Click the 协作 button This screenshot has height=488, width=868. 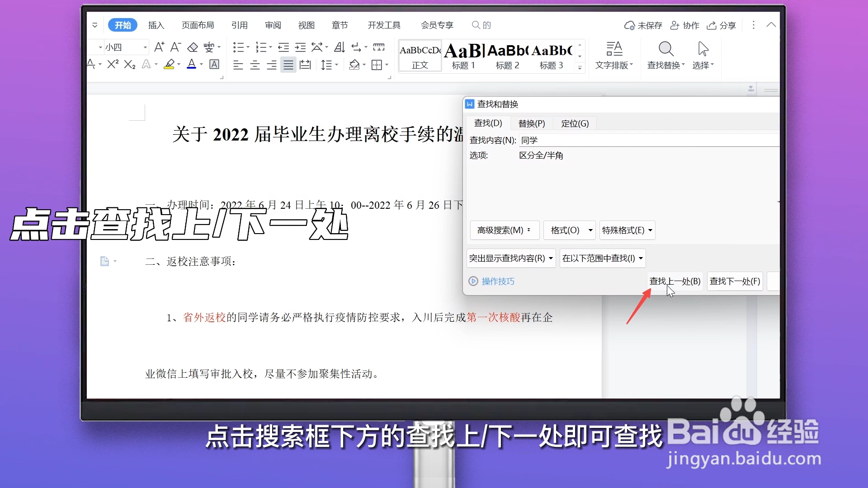tap(685, 25)
